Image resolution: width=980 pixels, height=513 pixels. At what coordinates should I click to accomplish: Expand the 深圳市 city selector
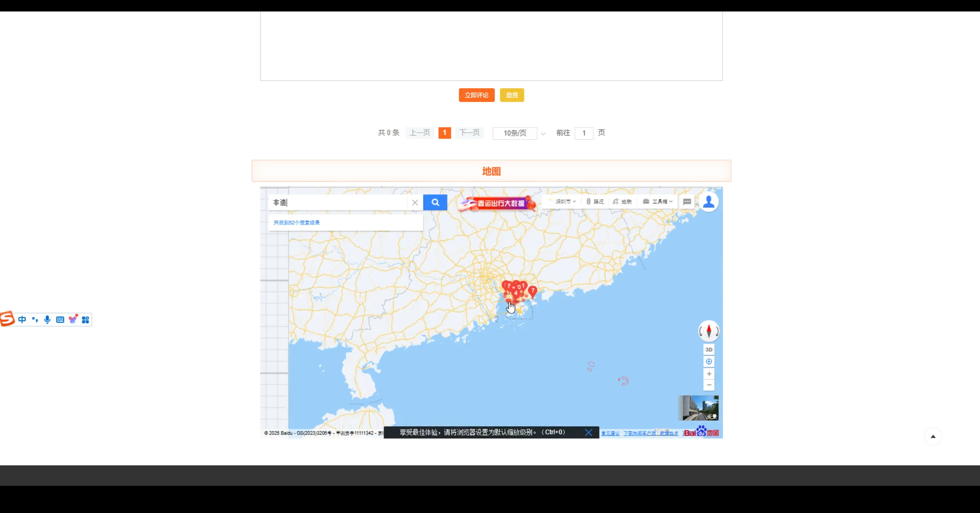click(x=565, y=201)
